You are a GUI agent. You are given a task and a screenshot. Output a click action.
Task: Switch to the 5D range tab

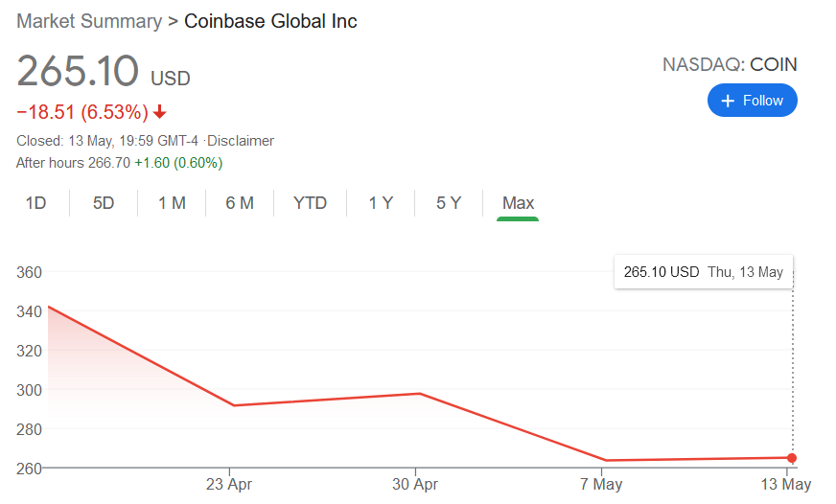[104, 203]
